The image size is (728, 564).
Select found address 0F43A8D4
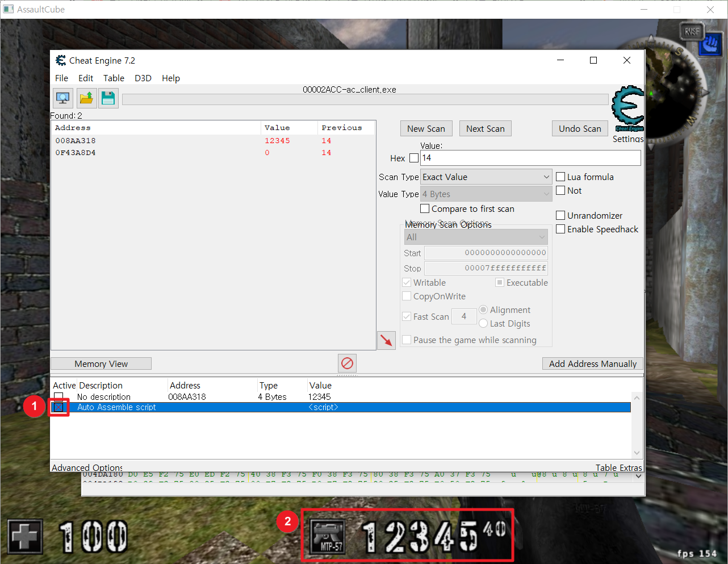click(x=76, y=153)
